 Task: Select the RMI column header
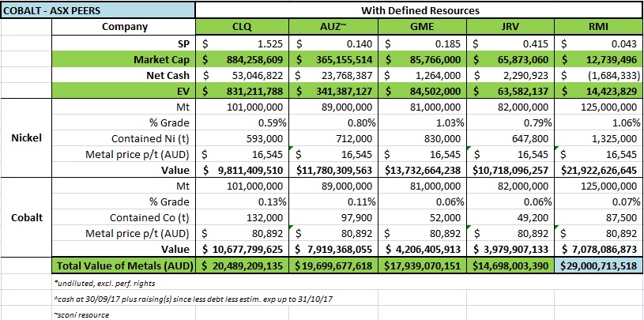click(599, 28)
